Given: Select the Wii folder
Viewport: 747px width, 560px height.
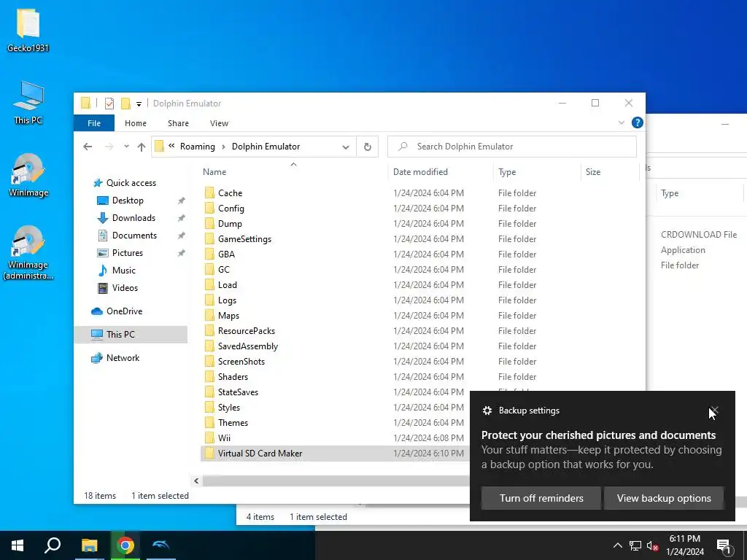Looking at the screenshot, I should pos(224,438).
